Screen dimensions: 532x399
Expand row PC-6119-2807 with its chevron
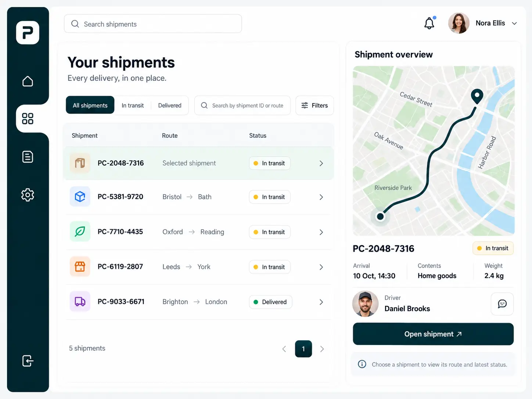pos(321,267)
